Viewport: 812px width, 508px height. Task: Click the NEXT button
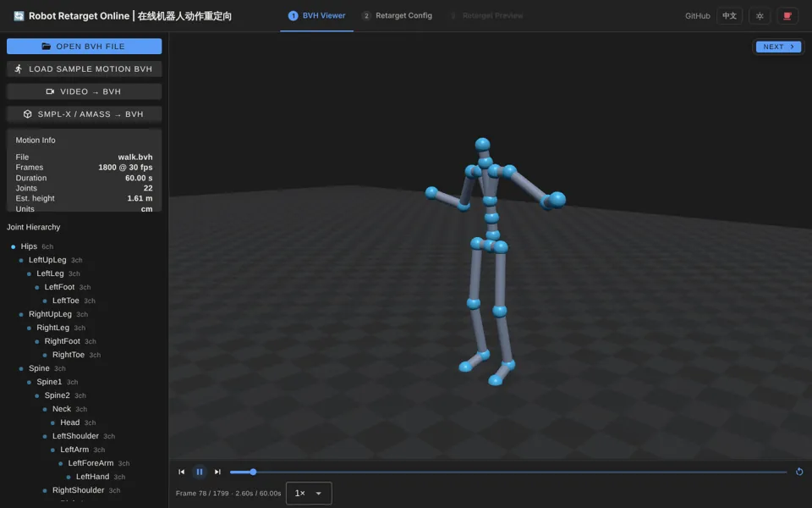(778, 47)
